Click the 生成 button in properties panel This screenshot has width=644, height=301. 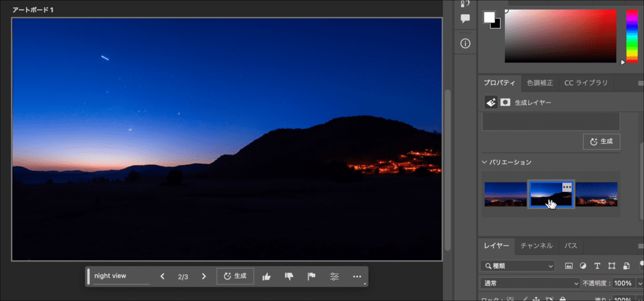pyautogui.click(x=601, y=141)
